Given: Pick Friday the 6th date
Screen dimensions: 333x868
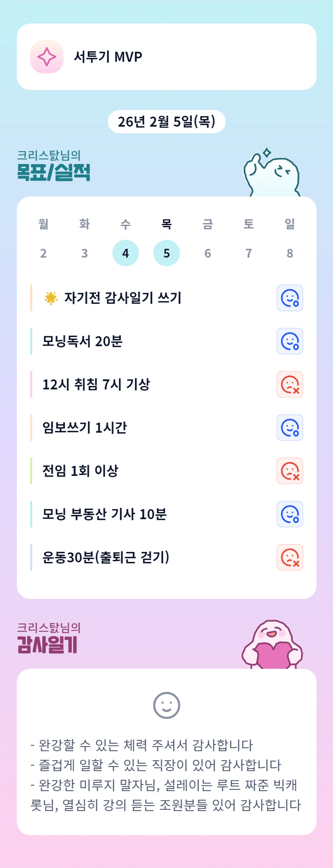Looking at the screenshot, I should [x=208, y=253].
